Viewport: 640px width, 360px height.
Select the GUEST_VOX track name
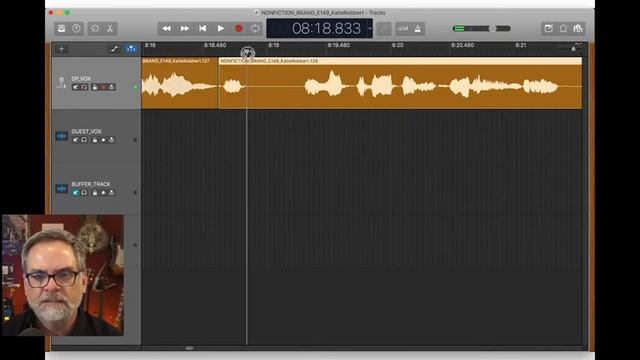click(87, 131)
